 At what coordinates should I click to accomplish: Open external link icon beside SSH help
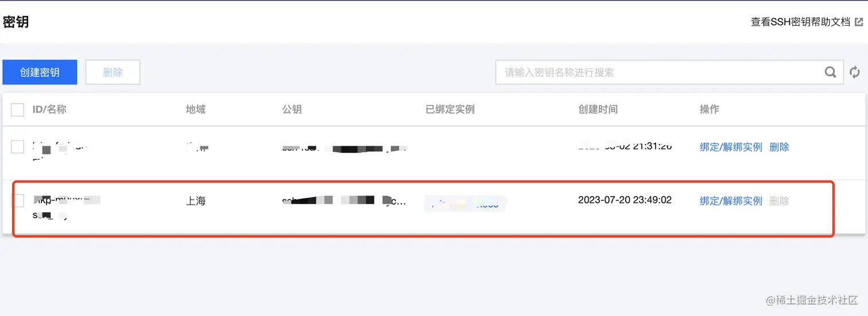(859, 22)
